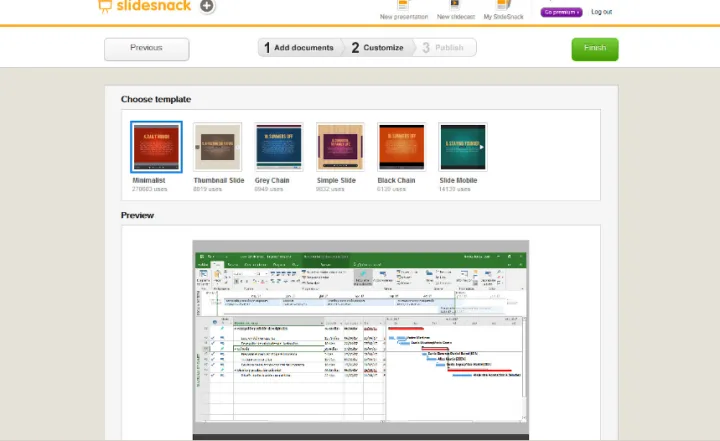
Task: Open New presentation from top bar
Action: 402,10
